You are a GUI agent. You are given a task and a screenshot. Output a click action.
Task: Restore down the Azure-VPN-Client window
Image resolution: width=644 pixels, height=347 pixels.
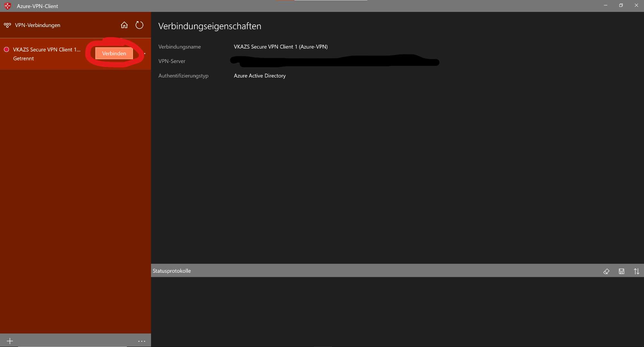pyautogui.click(x=621, y=5)
